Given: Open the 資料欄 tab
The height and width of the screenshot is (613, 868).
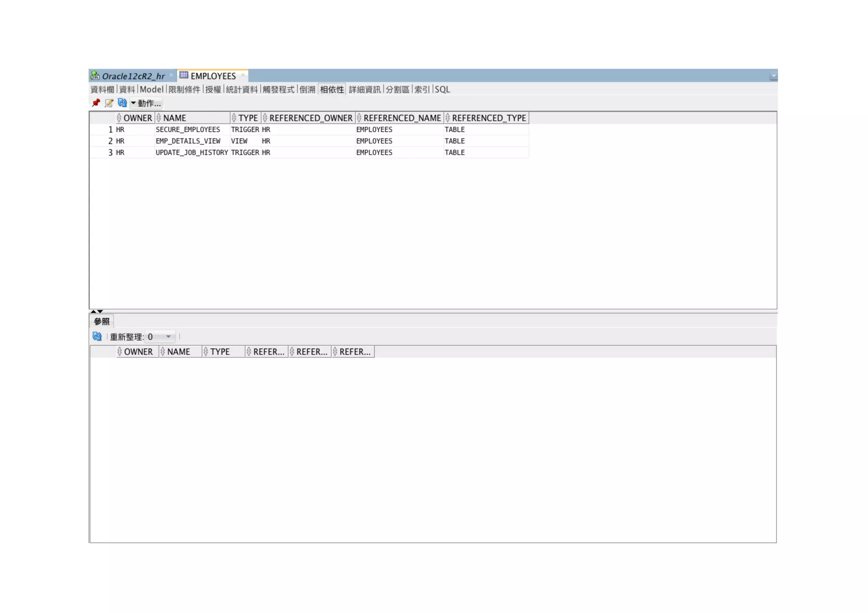Looking at the screenshot, I should pyautogui.click(x=103, y=89).
